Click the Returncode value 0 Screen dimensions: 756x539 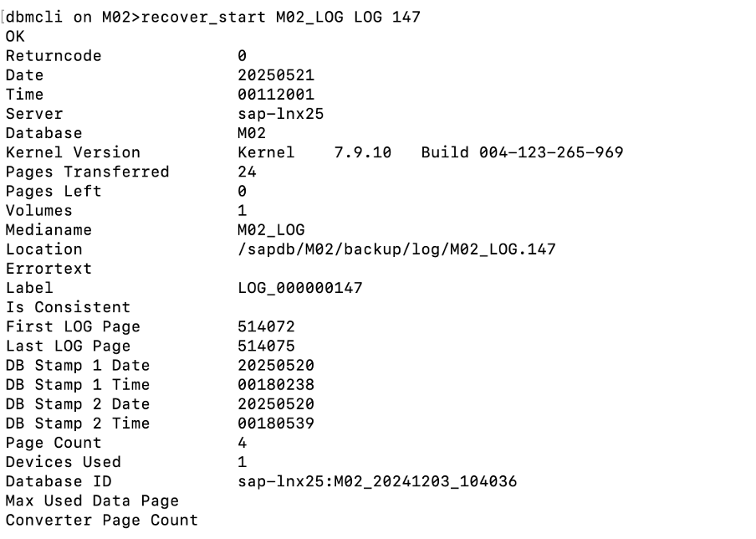243,56
